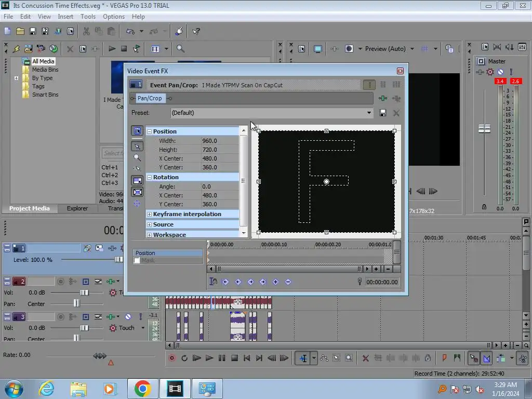Viewport: 532px width, 399px height.
Task: Click the Angle value 0.0 field
Action: click(220, 187)
